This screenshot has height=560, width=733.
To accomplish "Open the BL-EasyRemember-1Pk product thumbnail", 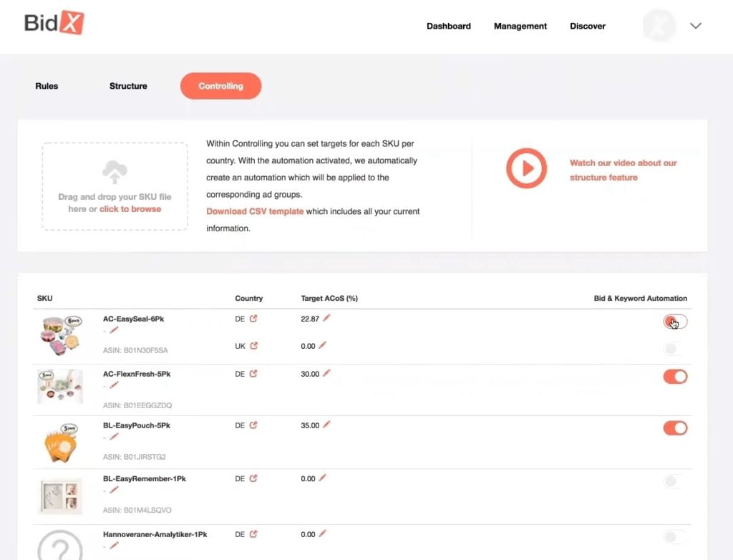I will pyautogui.click(x=60, y=496).
